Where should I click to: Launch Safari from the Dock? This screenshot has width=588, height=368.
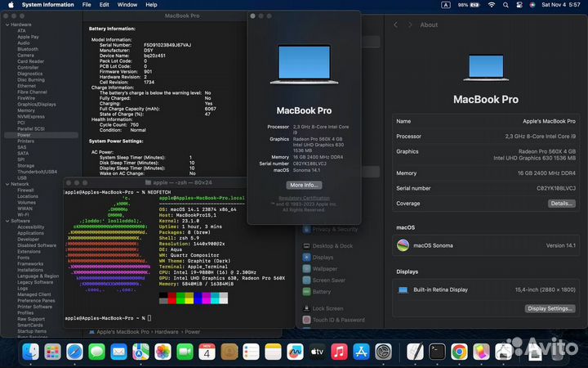point(74,352)
